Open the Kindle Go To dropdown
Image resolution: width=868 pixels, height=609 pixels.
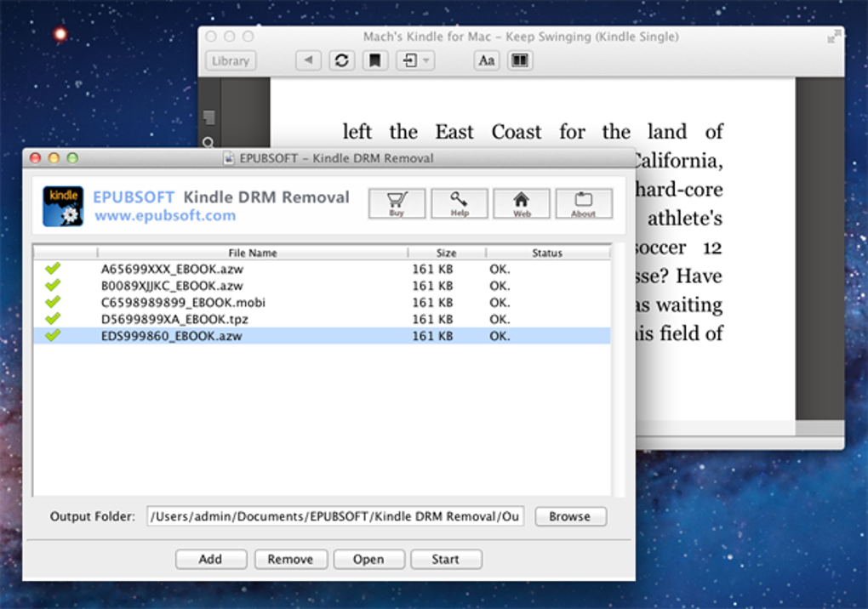coord(414,60)
